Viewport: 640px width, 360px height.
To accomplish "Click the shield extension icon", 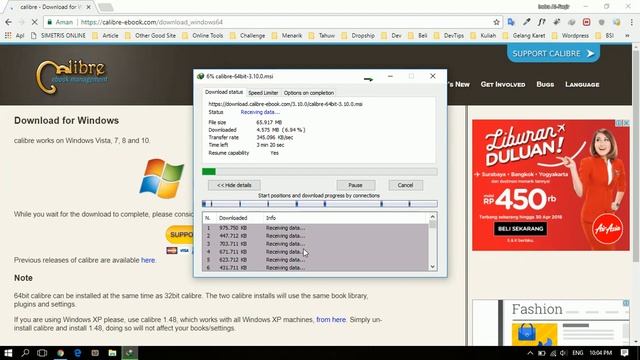I will click(x=602, y=22).
